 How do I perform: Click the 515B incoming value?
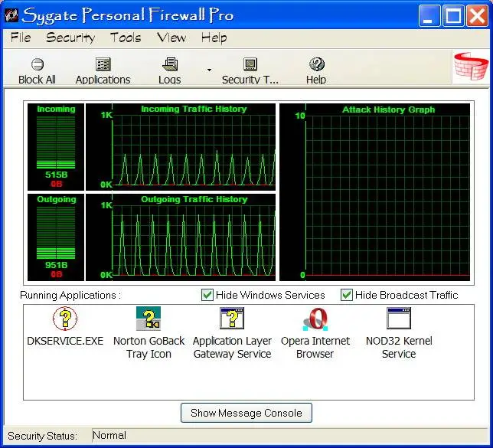click(57, 175)
